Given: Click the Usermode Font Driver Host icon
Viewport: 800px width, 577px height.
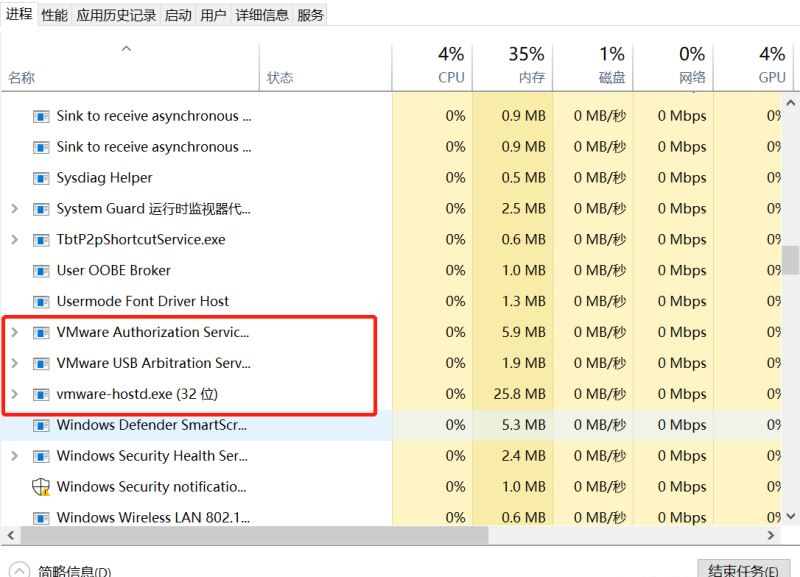Looking at the screenshot, I should [x=41, y=302].
